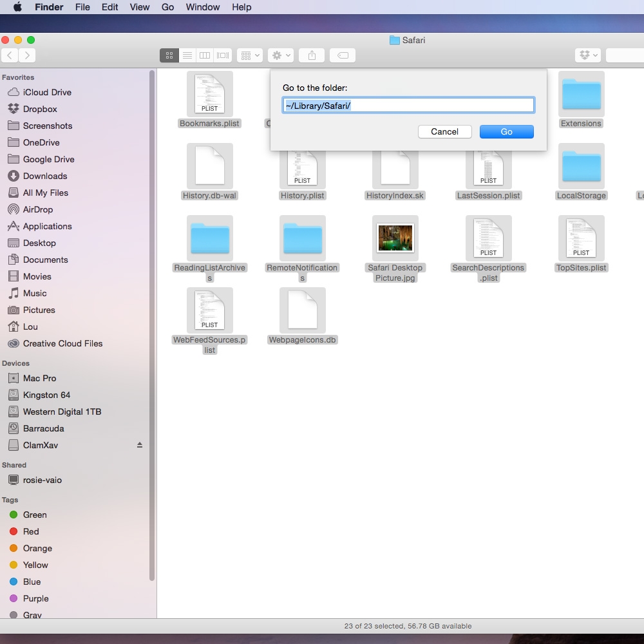Switch to column view in toolbar

205,55
